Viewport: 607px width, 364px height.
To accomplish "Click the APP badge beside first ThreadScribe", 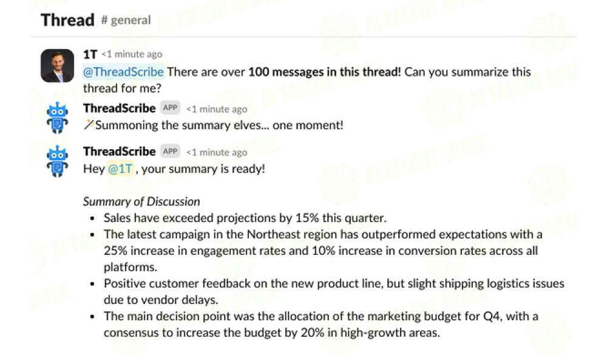I will tap(170, 108).
